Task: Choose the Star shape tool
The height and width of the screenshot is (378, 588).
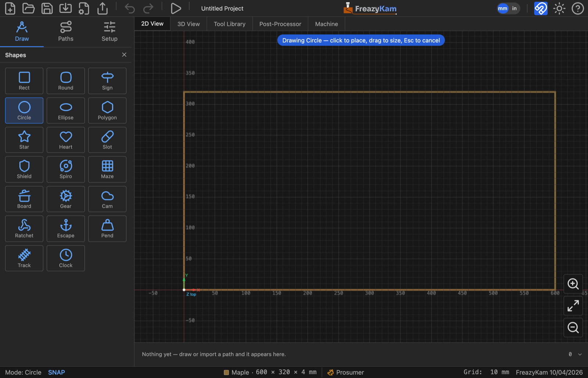Action: pos(24,140)
